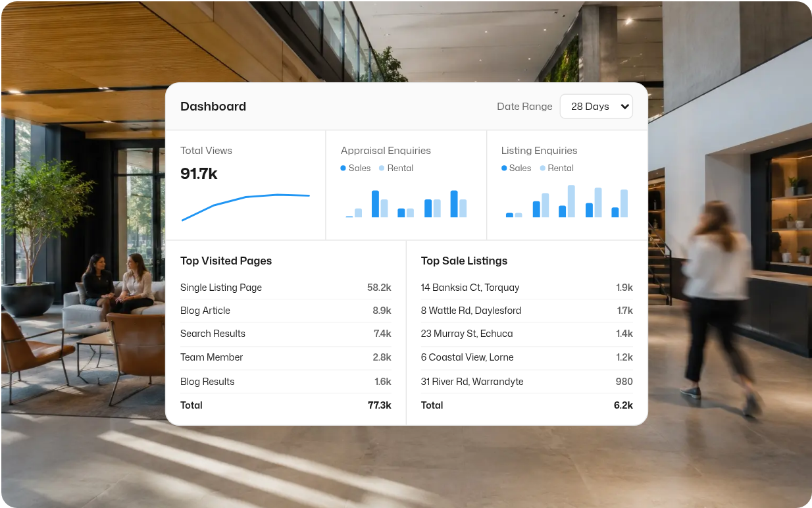Select 6 Coastal View, Lorne listing
Viewport: 812px width, 508px height.
tap(527, 357)
